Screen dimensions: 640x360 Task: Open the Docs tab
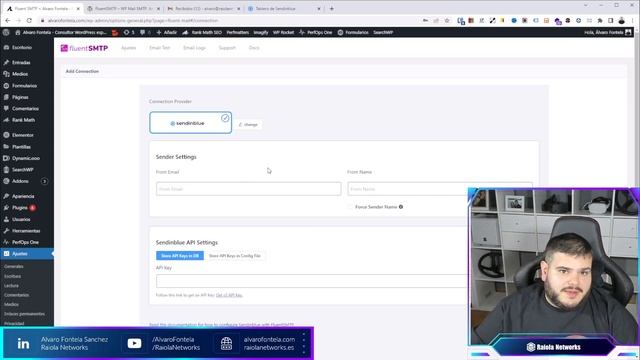[254, 48]
